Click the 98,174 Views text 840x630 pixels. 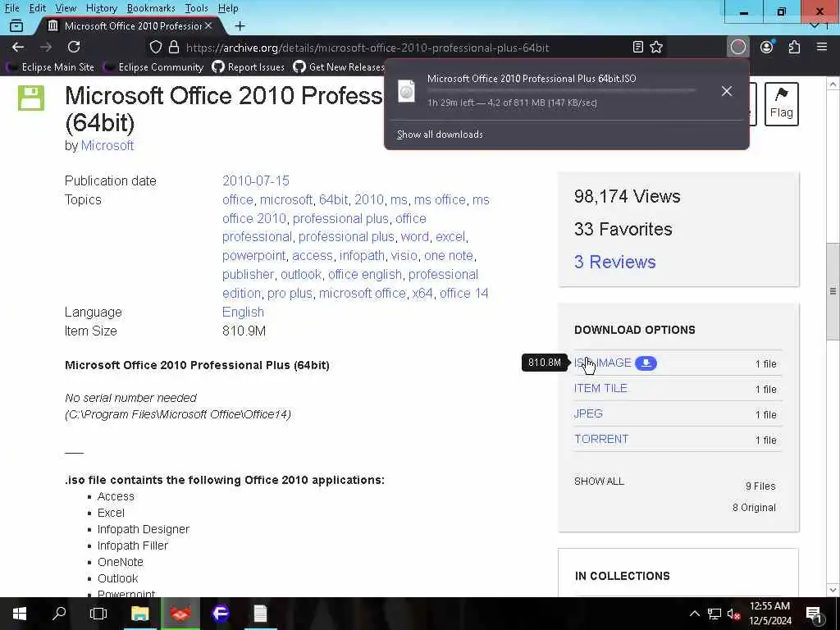click(627, 197)
